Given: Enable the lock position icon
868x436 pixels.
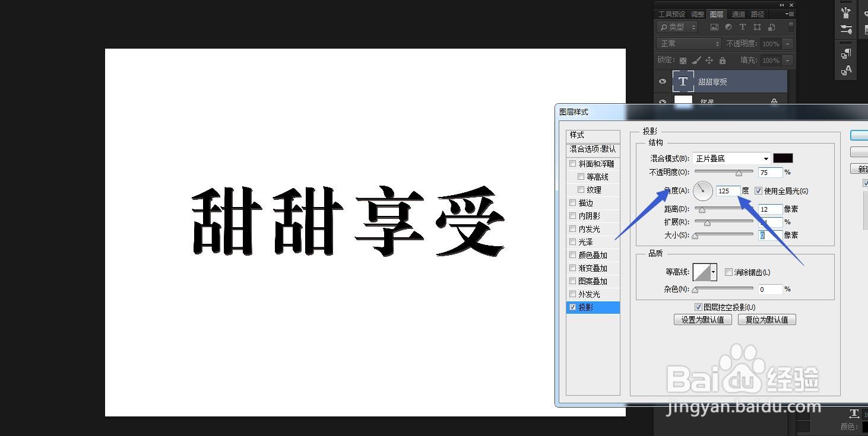Looking at the screenshot, I should [709, 60].
